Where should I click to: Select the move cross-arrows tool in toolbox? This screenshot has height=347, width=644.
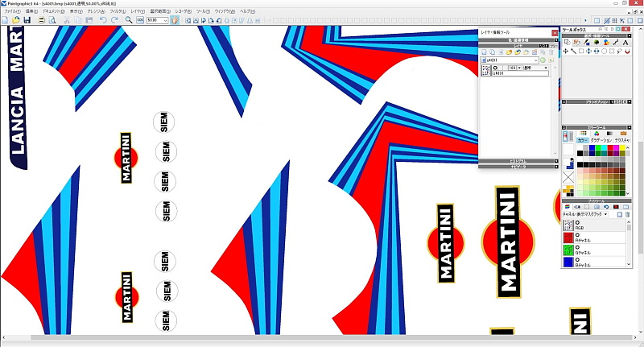tap(566, 52)
